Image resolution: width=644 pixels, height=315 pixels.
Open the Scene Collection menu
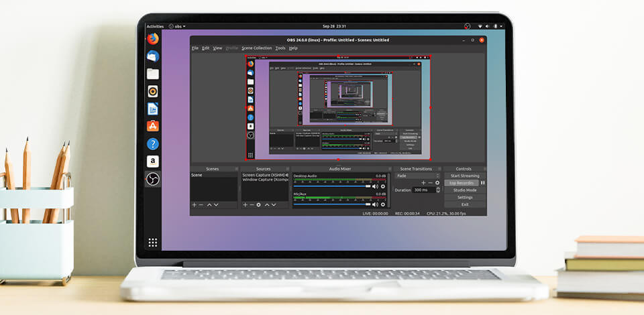[257, 48]
